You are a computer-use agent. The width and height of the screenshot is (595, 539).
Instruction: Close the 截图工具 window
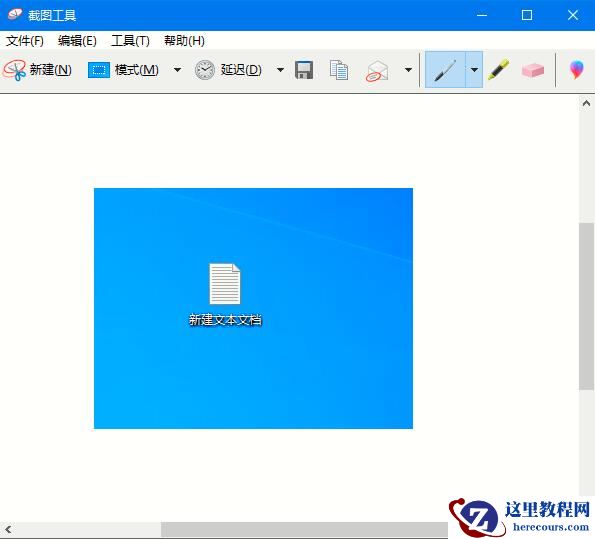click(x=573, y=15)
